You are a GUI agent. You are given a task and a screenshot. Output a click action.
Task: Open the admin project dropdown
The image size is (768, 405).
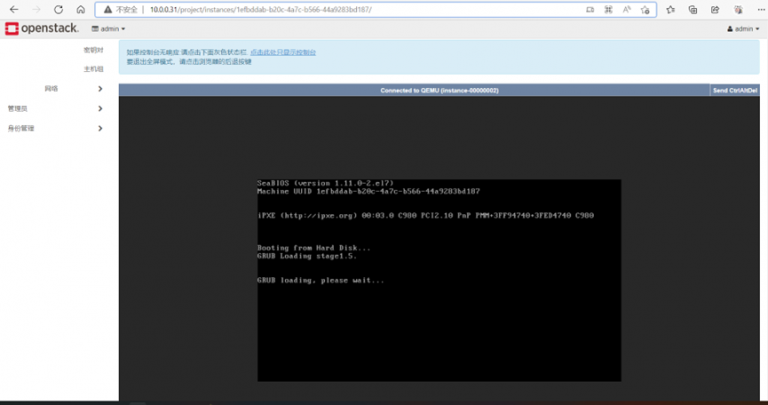[108, 29]
